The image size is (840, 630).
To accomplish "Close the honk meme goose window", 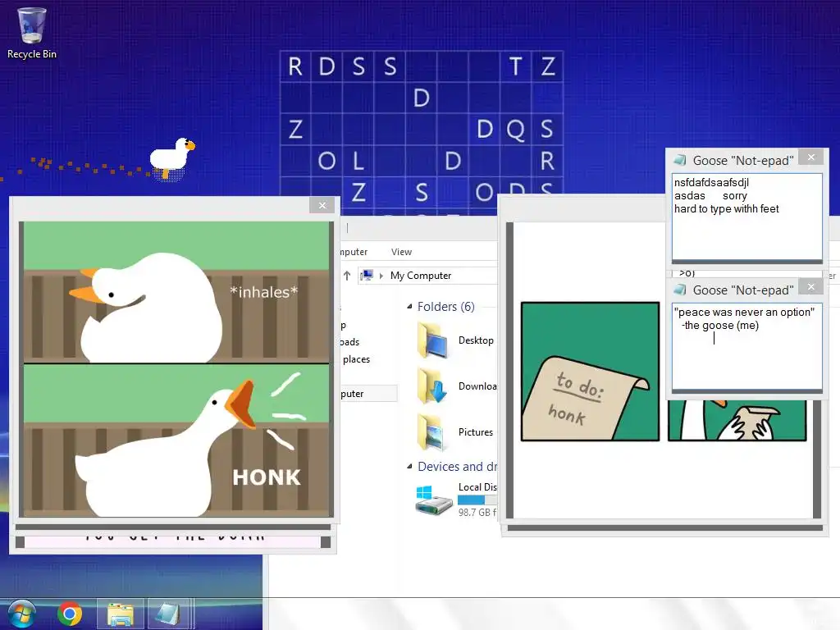I will pos(322,205).
